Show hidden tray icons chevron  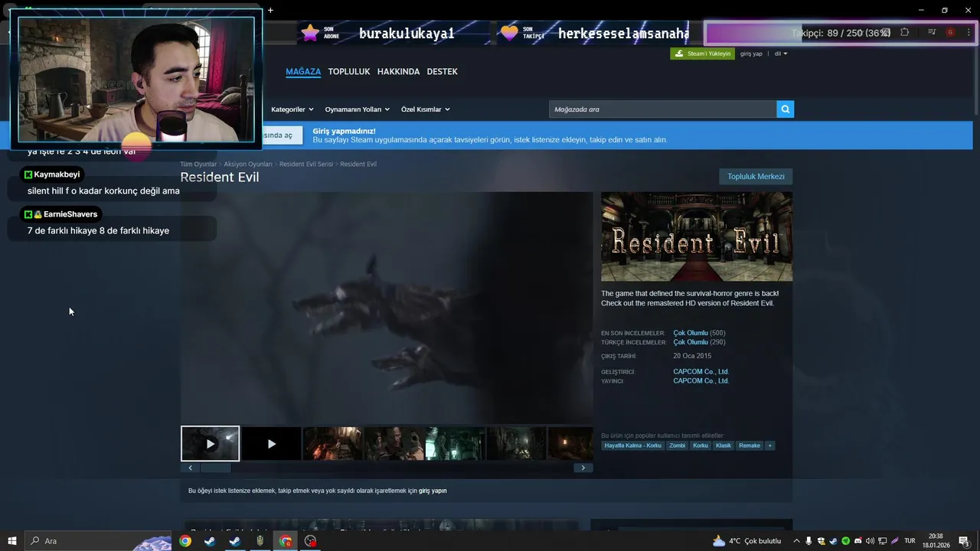(x=796, y=541)
